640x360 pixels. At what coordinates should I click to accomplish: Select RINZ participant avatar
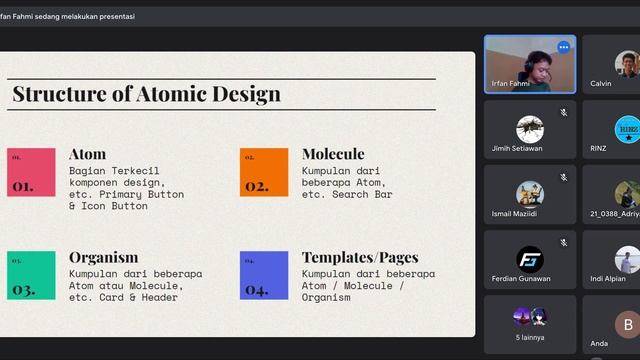[628, 129]
